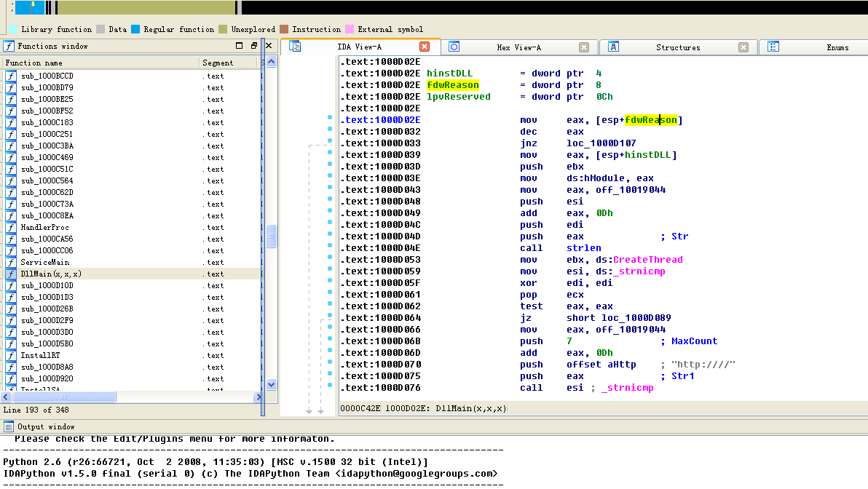The height and width of the screenshot is (489, 868).
Task: Click the function icon beside sub_1000D920
Action: [11, 378]
